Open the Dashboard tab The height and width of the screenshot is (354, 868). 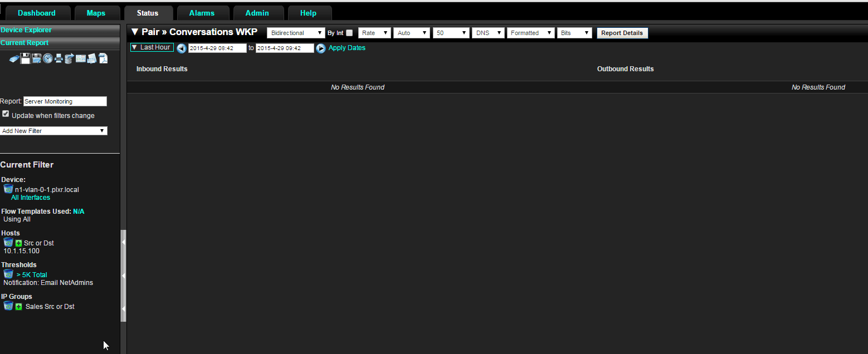coord(37,13)
